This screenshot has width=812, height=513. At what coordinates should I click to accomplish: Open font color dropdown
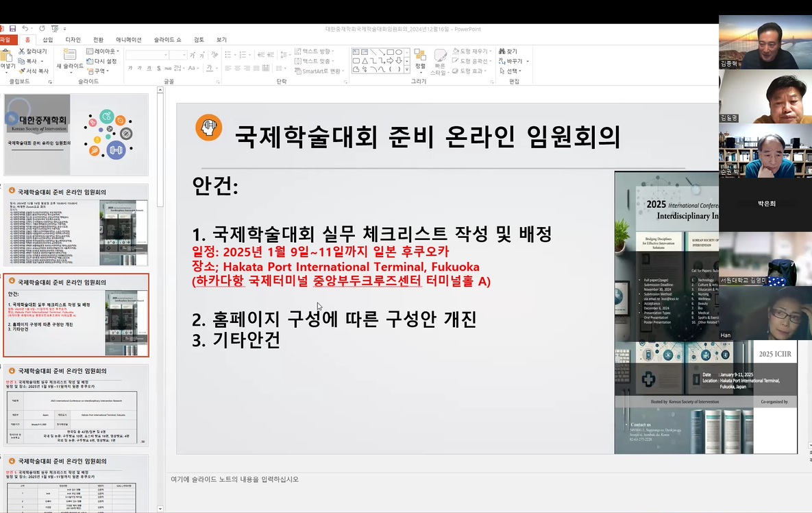click(216, 69)
